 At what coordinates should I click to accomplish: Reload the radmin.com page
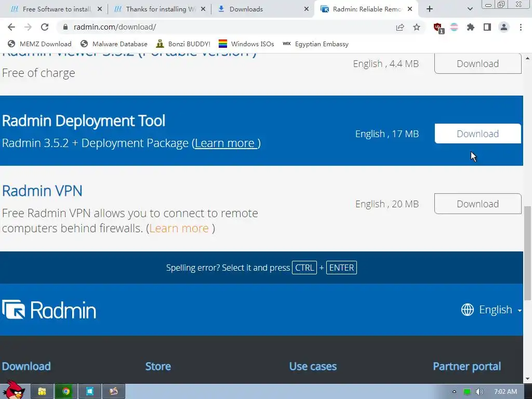pyautogui.click(x=45, y=27)
